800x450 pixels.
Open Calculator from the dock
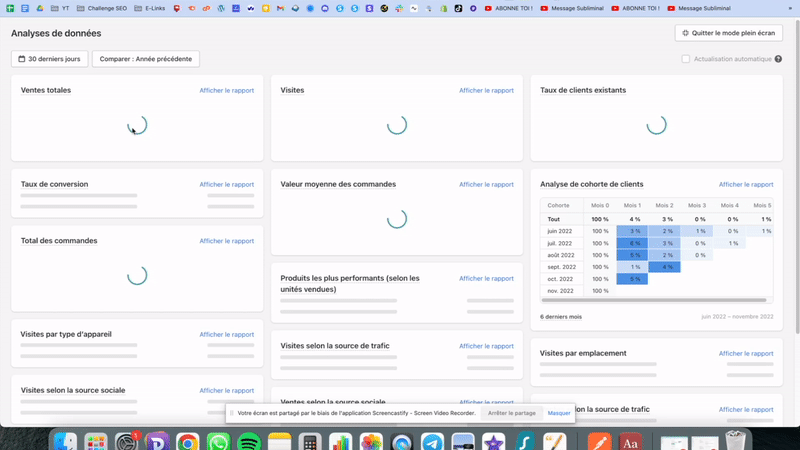pos(310,442)
